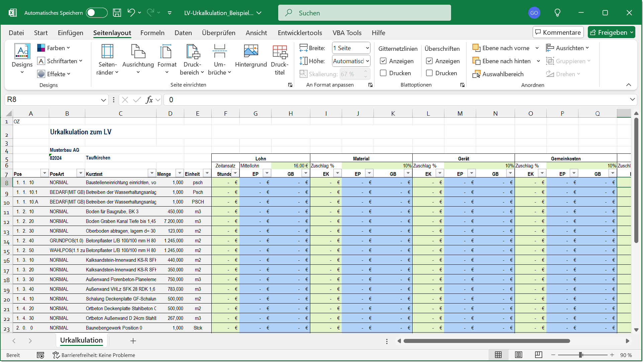Enable Drucken under Überschriften
The image size is (644, 363).
click(x=429, y=73)
